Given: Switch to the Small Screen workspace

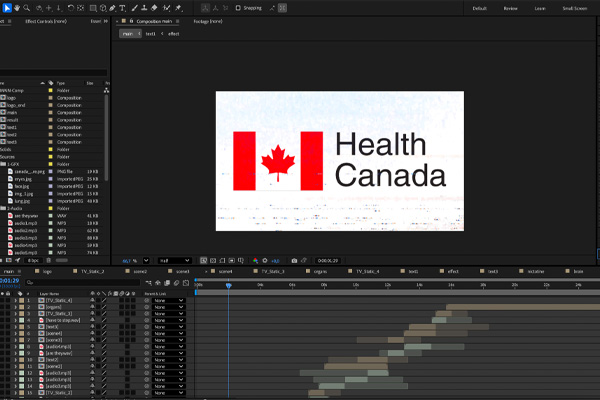Looking at the screenshot, I should coord(575,8).
